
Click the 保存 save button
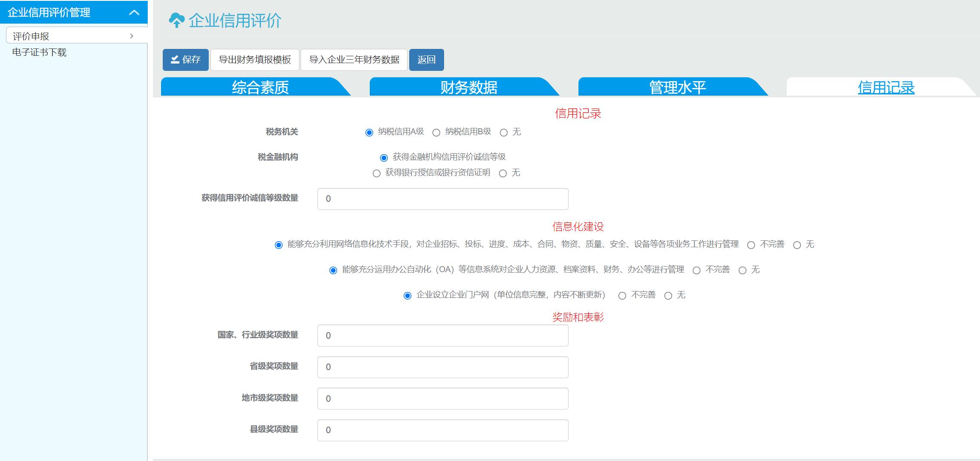[186, 60]
